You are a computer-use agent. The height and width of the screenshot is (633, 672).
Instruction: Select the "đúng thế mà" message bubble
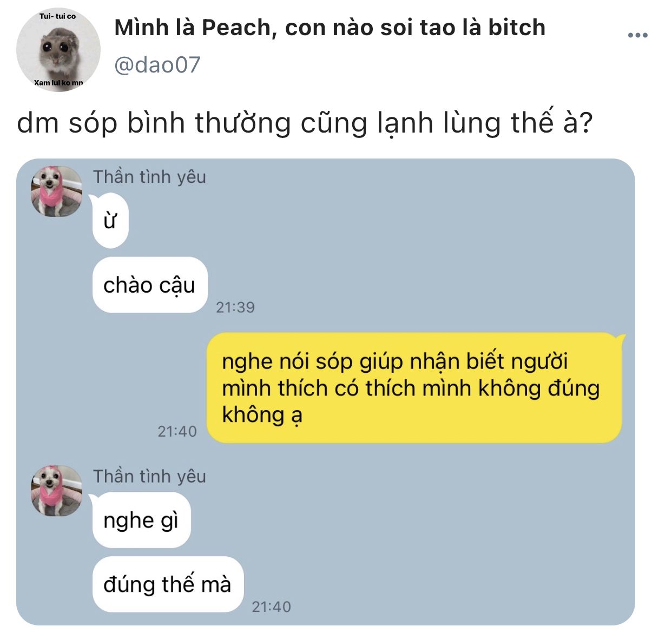(168, 584)
